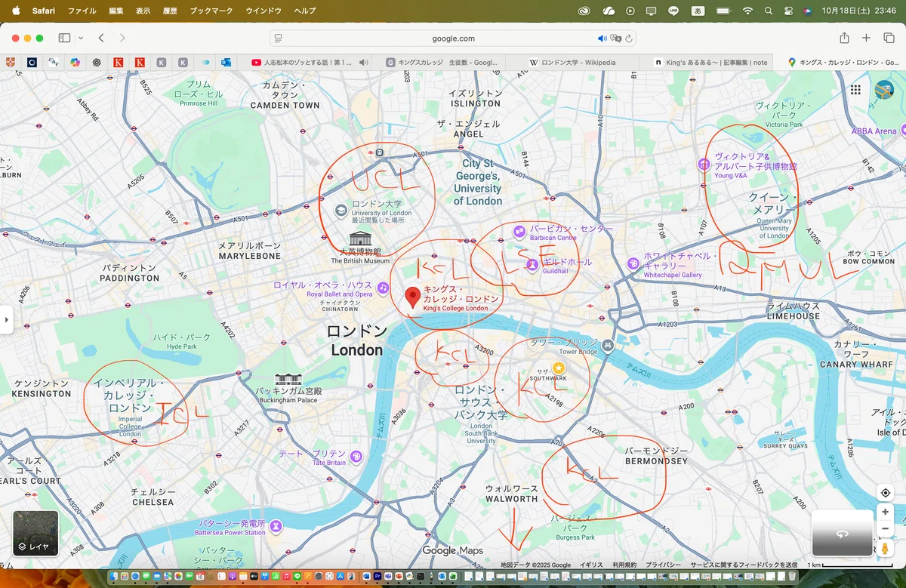This screenshot has width=906, height=588.
Task: Open the pinned Outlook tab
Action: point(226,63)
